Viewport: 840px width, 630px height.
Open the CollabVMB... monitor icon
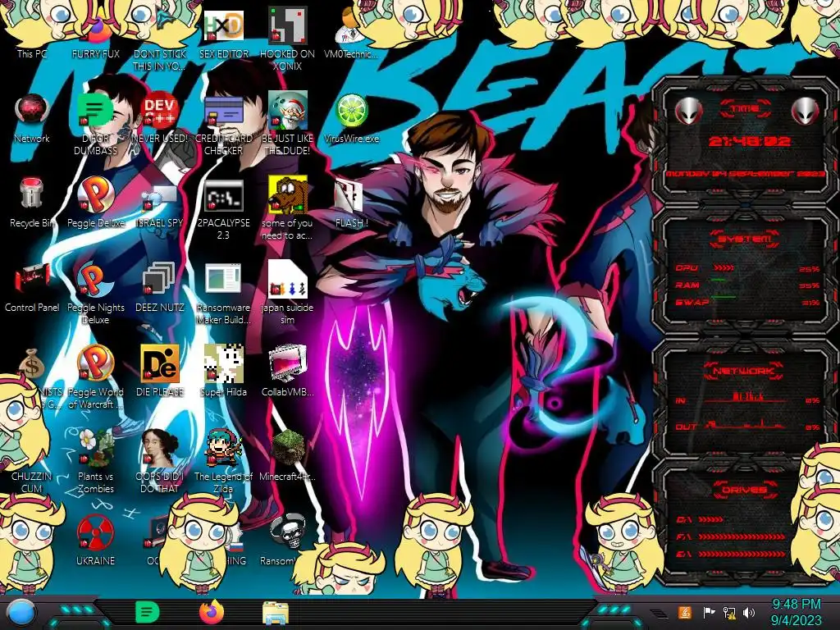click(x=288, y=364)
